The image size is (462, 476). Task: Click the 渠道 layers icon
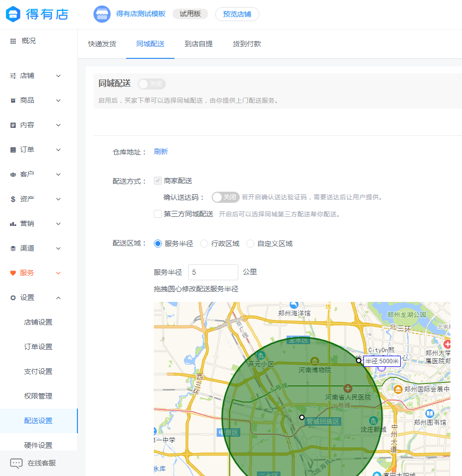[x=13, y=249]
